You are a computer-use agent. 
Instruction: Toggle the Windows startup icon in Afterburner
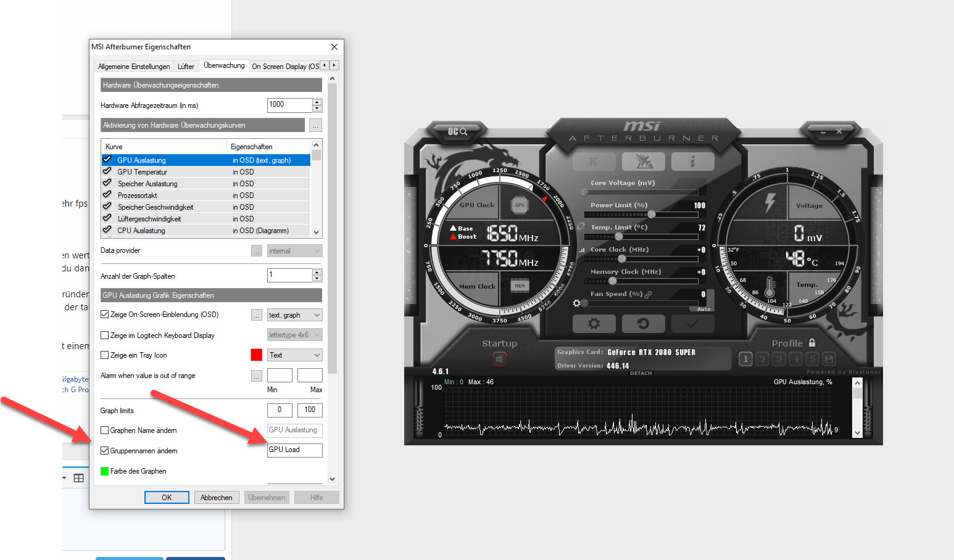tap(500, 359)
